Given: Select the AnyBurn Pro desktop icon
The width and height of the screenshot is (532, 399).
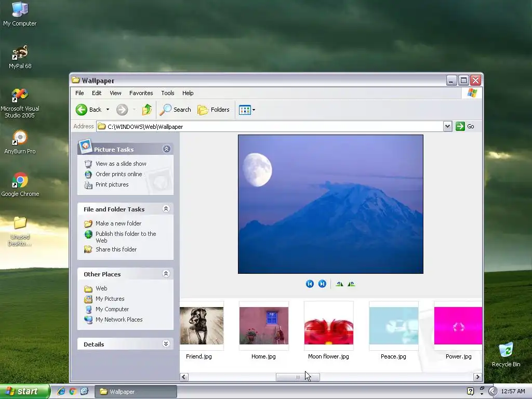Looking at the screenshot, I should click(20, 142).
